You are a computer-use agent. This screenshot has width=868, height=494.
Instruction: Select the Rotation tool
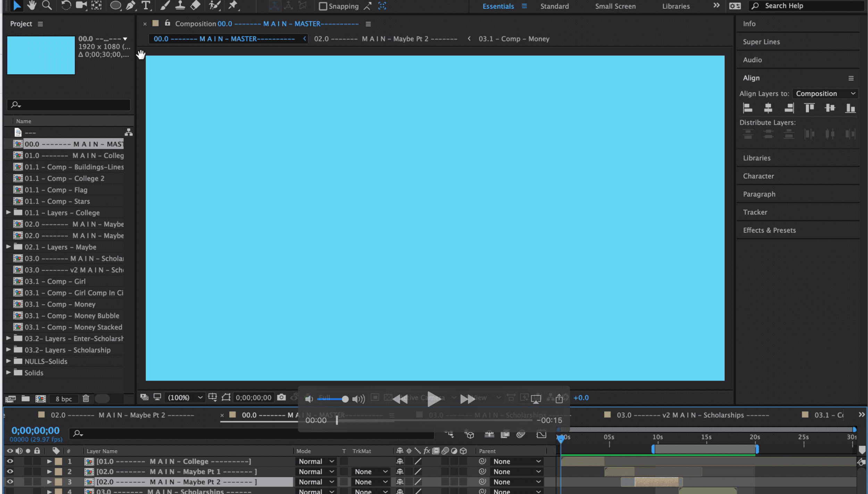pyautogui.click(x=66, y=5)
